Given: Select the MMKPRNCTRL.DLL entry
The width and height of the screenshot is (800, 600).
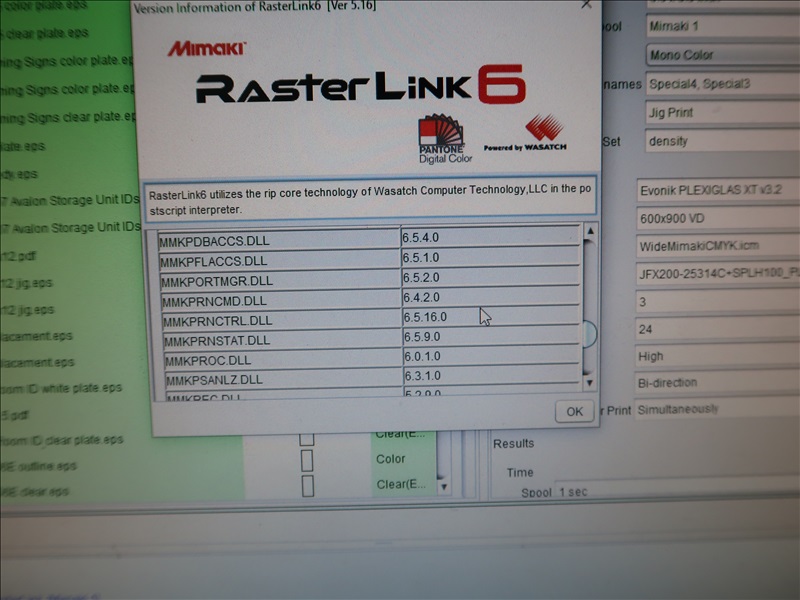Looking at the screenshot, I should pos(280,320).
